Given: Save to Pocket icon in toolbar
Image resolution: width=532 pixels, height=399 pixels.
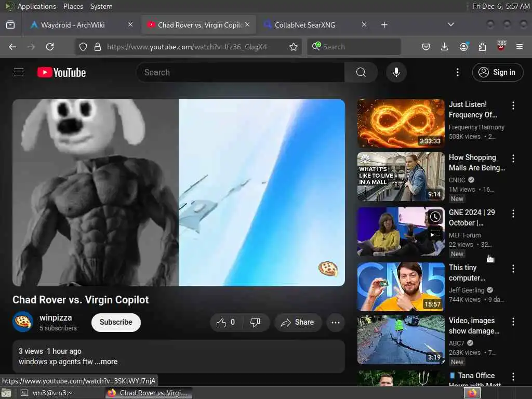Looking at the screenshot, I should pos(426,47).
